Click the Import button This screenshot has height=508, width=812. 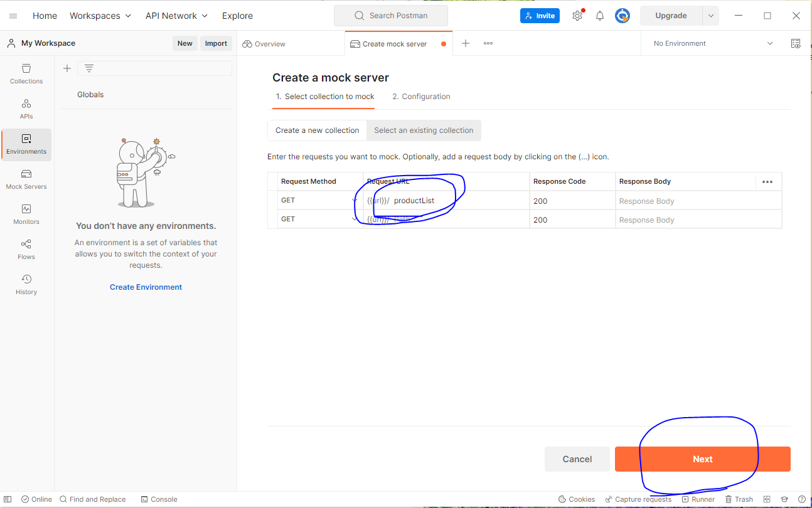point(216,43)
